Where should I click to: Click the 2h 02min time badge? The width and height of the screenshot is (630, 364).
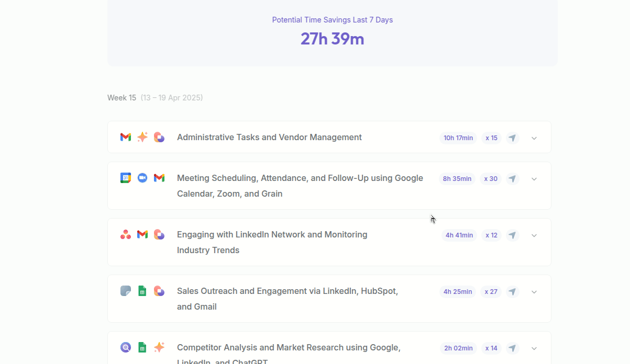(x=458, y=348)
